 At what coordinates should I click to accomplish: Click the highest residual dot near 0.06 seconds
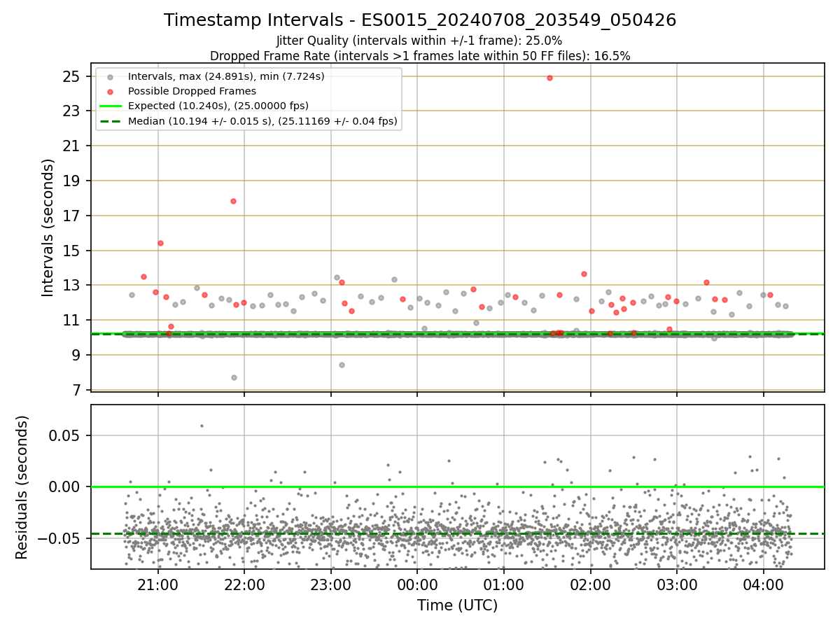[202, 426]
